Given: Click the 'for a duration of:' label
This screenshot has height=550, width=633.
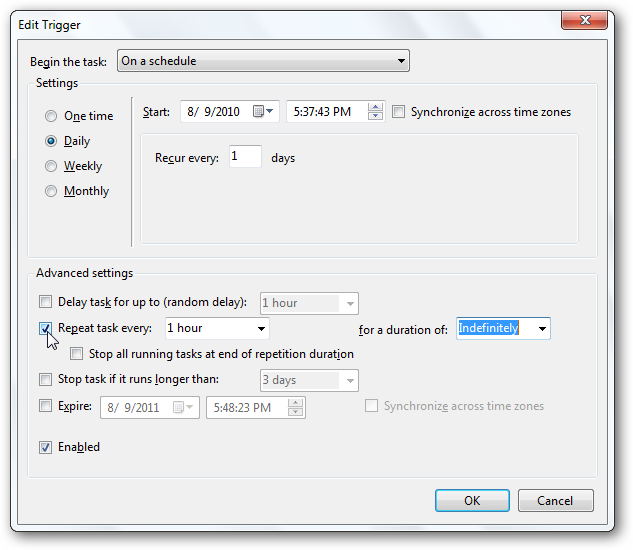Looking at the screenshot, I should [x=403, y=330].
